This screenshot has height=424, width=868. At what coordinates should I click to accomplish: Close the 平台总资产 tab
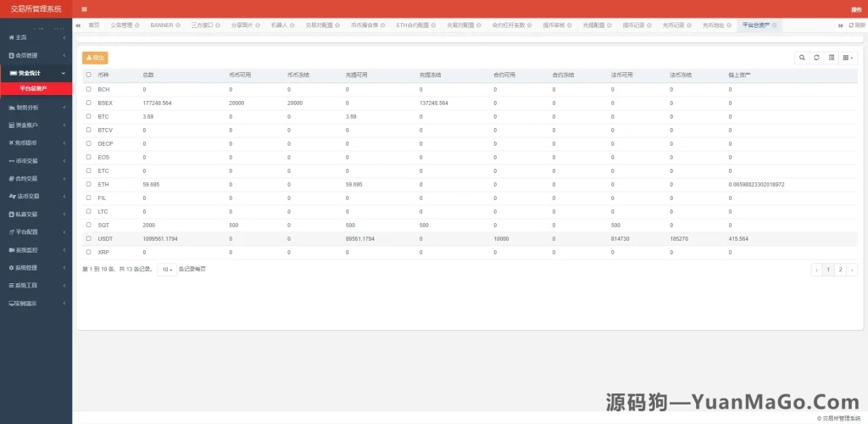pos(774,25)
